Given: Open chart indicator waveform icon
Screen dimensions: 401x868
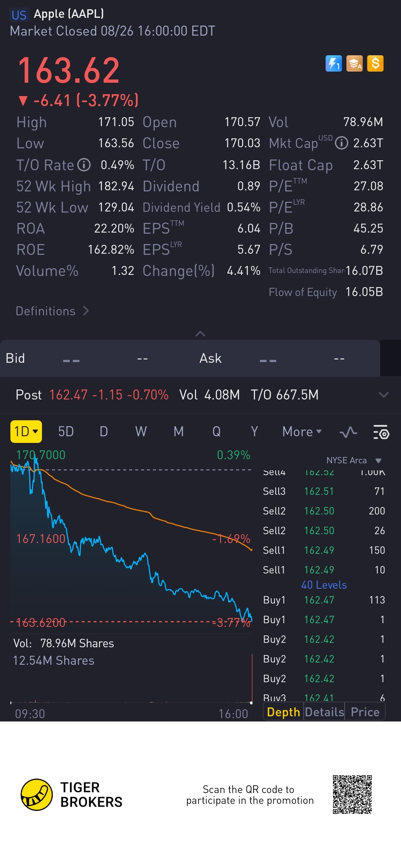Looking at the screenshot, I should coord(348,432).
